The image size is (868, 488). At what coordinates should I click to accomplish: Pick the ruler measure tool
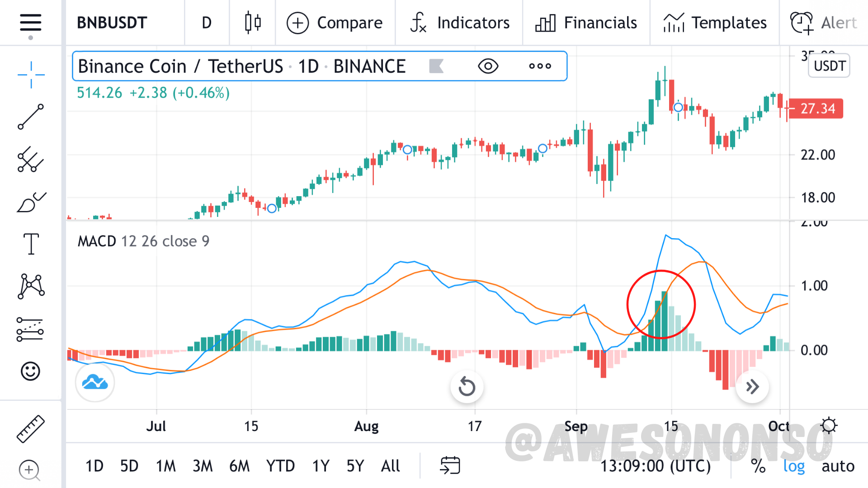pos(31,428)
